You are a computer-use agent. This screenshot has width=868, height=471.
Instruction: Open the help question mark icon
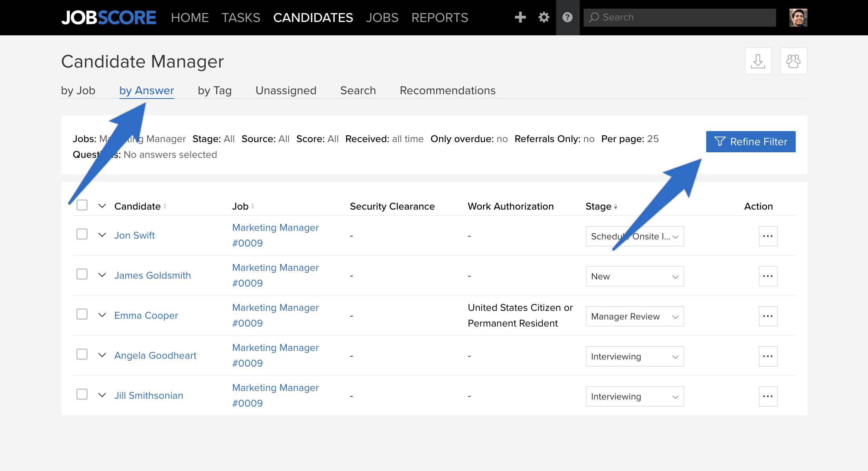[568, 17]
